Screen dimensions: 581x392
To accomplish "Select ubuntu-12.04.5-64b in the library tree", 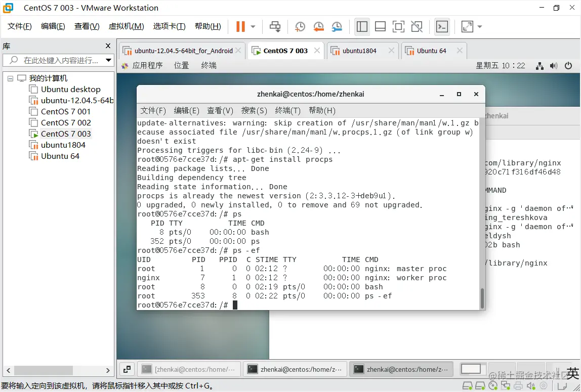I will point(71,100).
